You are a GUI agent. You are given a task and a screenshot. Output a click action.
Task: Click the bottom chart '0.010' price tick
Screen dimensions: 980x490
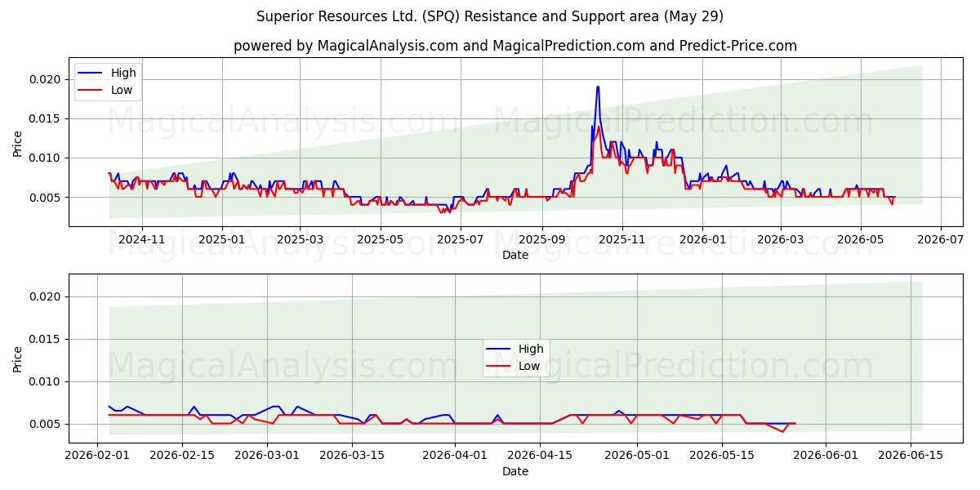tap(46, 381)
